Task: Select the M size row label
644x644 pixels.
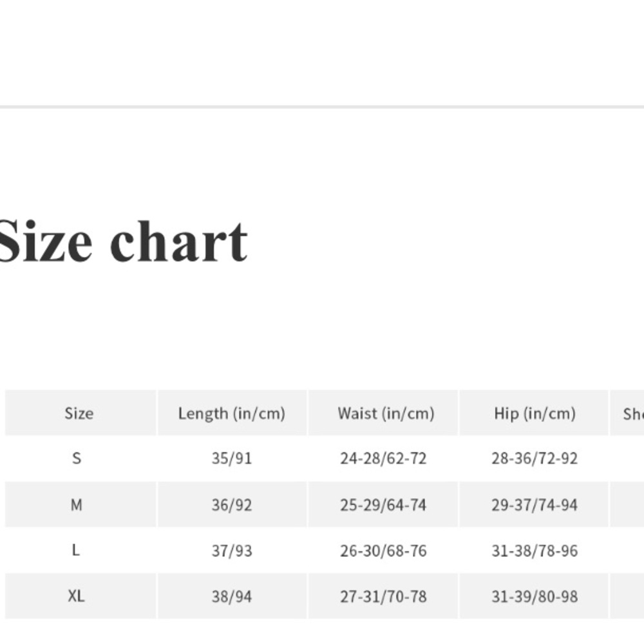Action: pyautogui.click(x=77, y=505)
